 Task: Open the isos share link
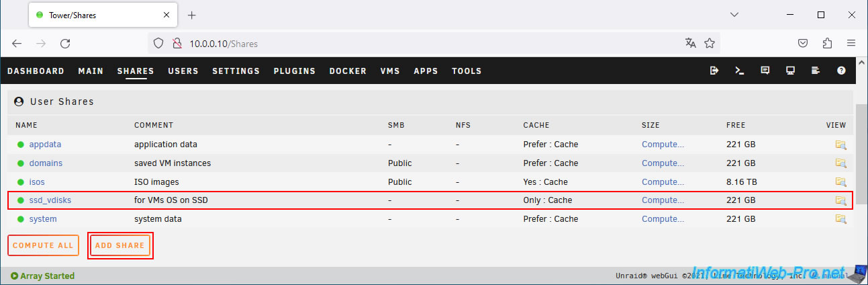click(x=37, y=182)
